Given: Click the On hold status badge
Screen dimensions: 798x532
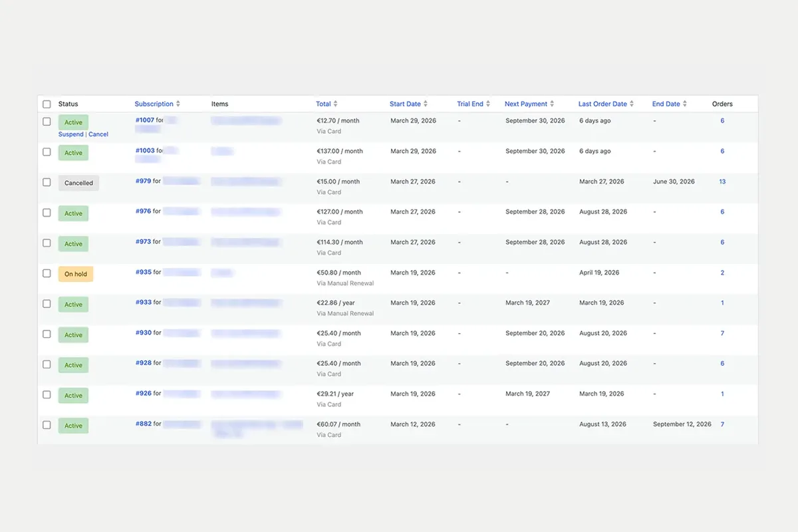Looking at the screenshot, I should (x=76, y=274).
